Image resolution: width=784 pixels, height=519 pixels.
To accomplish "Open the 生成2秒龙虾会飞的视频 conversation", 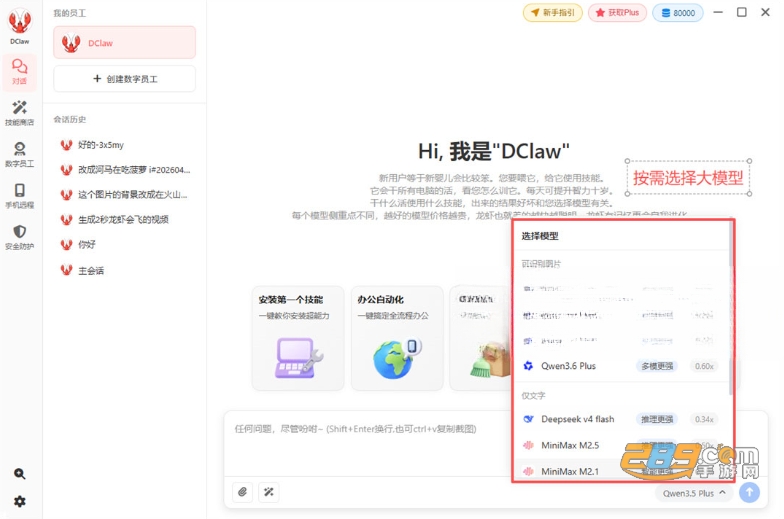I will [x=124, y=220].
